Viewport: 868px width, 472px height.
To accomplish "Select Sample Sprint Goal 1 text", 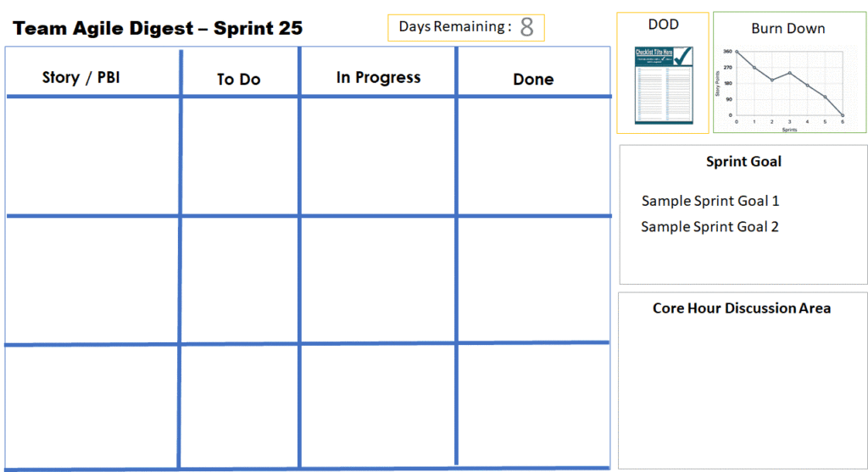I will pos(710,201).
